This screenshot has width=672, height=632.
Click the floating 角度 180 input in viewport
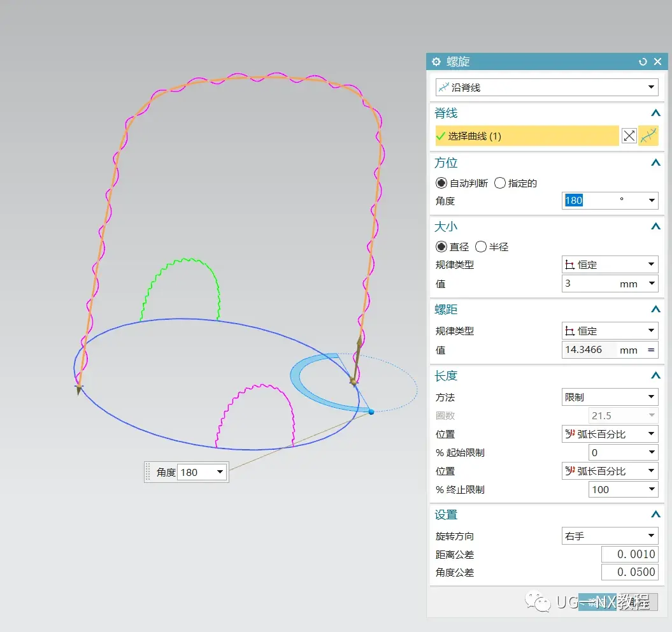(x=201, y=472)
